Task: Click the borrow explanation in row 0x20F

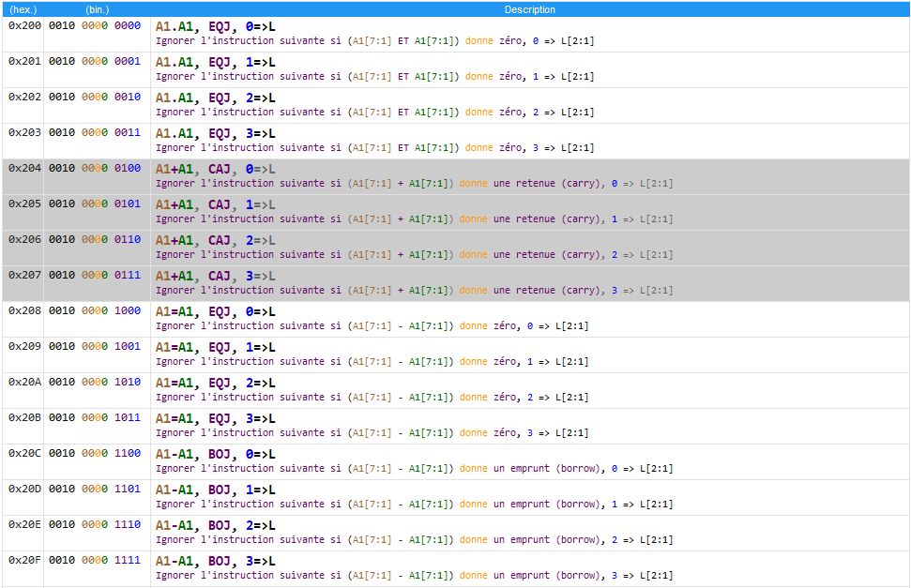Action: (415, 576)
